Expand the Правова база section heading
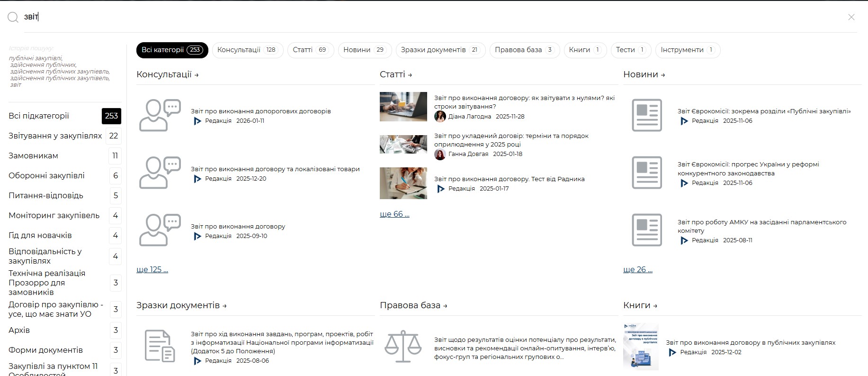This screenshot has height=376, width=868. pos(413,305)
